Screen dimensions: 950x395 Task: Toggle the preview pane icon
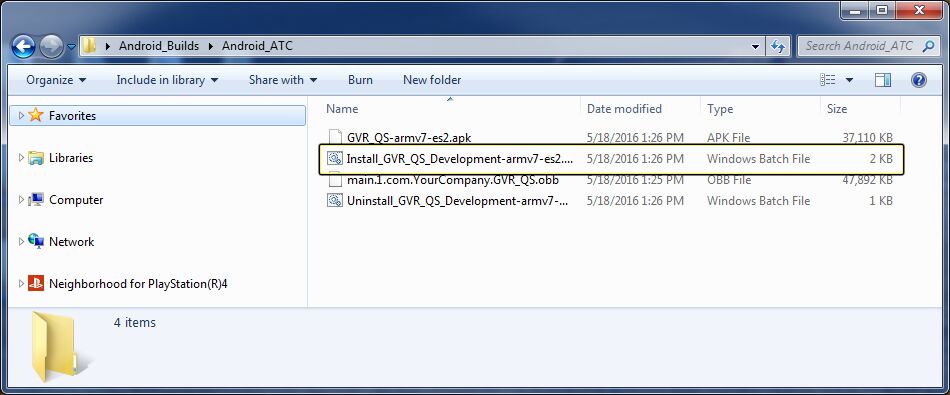click(x=883, y=80)
